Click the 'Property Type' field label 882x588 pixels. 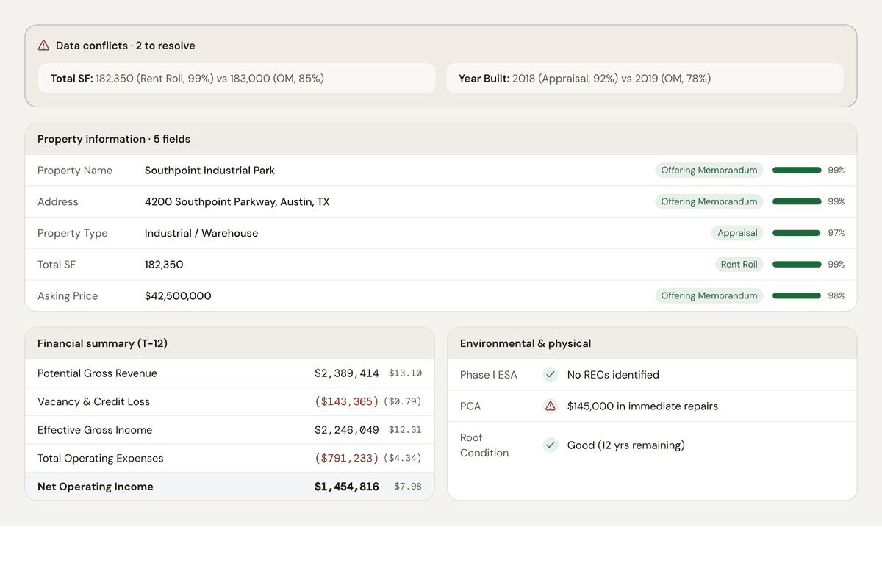pyautogui.click(x=73, y=233)
